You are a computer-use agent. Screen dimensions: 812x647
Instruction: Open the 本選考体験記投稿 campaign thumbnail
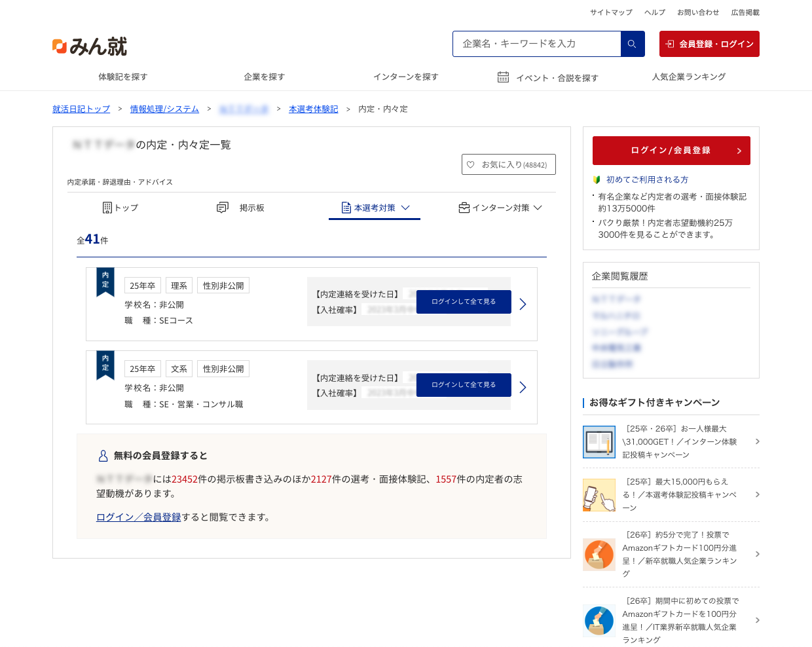[x=599, y=495]
